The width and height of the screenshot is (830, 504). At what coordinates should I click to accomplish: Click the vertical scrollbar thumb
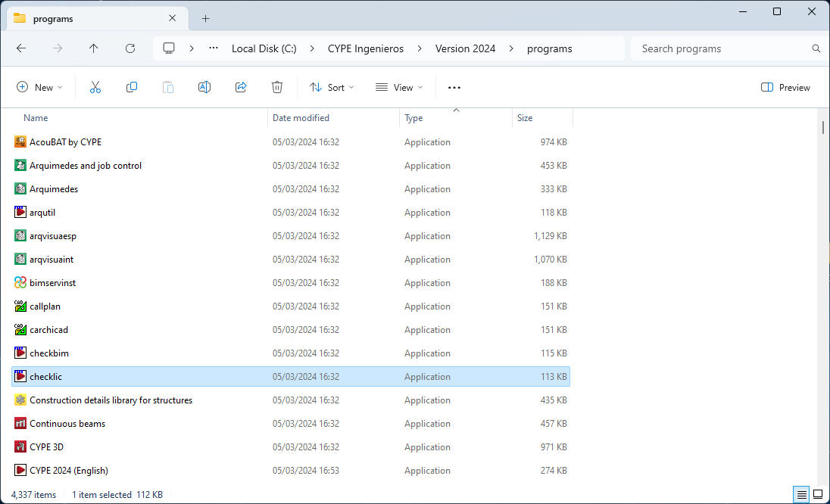click(x=823, y=127)
